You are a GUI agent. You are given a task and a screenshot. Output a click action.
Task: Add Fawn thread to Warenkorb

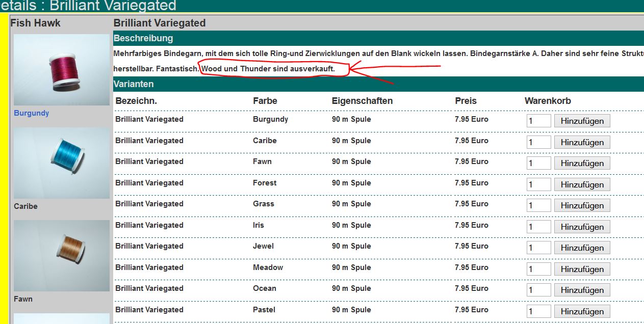tap(582, 164)
